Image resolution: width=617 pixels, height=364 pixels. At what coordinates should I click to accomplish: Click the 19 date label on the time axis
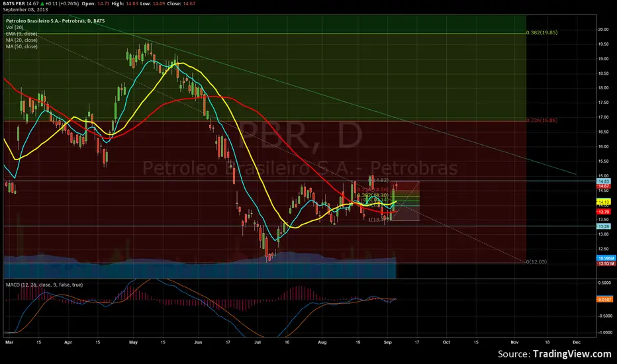(x=357, y=342)
